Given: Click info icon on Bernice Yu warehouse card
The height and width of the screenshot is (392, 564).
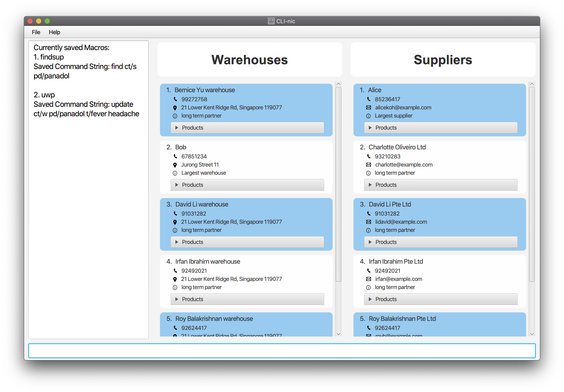Looking at the screenshot, I should tap(175, 116).
